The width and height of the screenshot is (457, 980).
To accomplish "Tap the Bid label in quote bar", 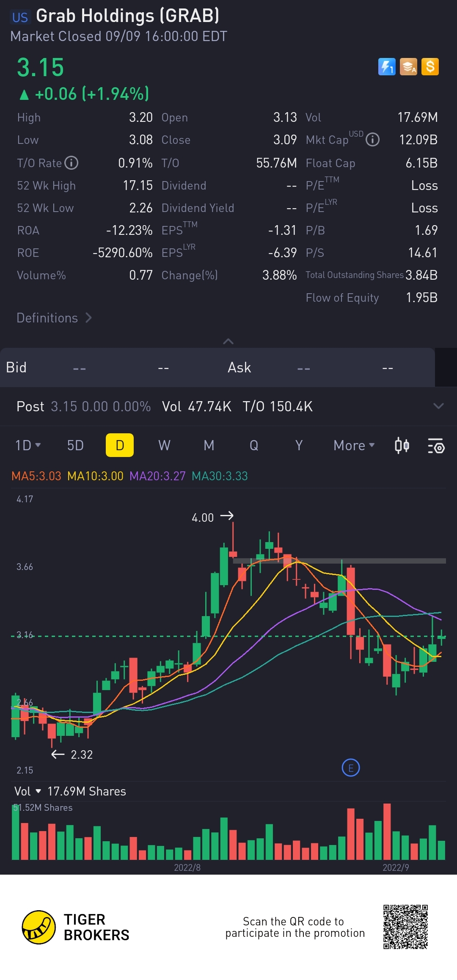I will point(16,367).
